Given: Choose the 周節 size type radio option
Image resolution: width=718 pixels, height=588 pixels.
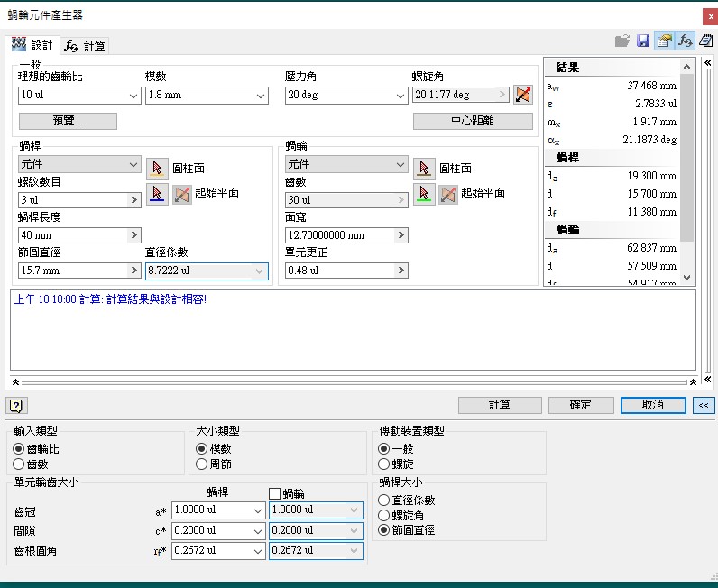Looking at the screenshot, I should click(x=201, y=464).
